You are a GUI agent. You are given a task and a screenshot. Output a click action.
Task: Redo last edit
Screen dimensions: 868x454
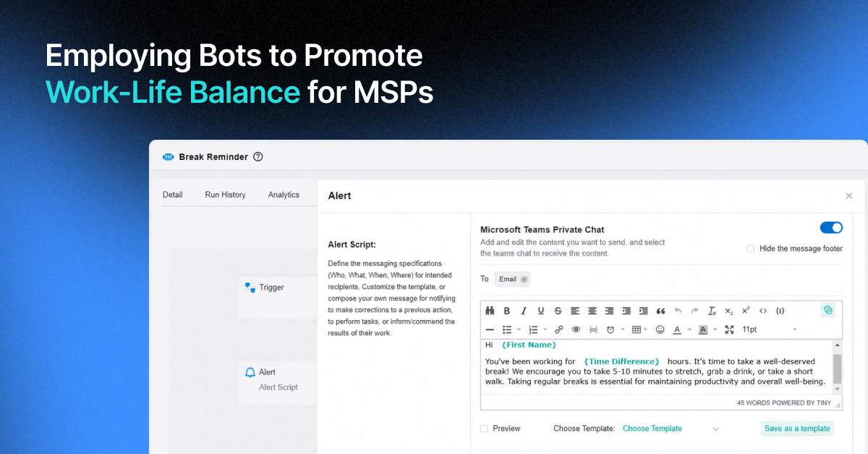694,311
